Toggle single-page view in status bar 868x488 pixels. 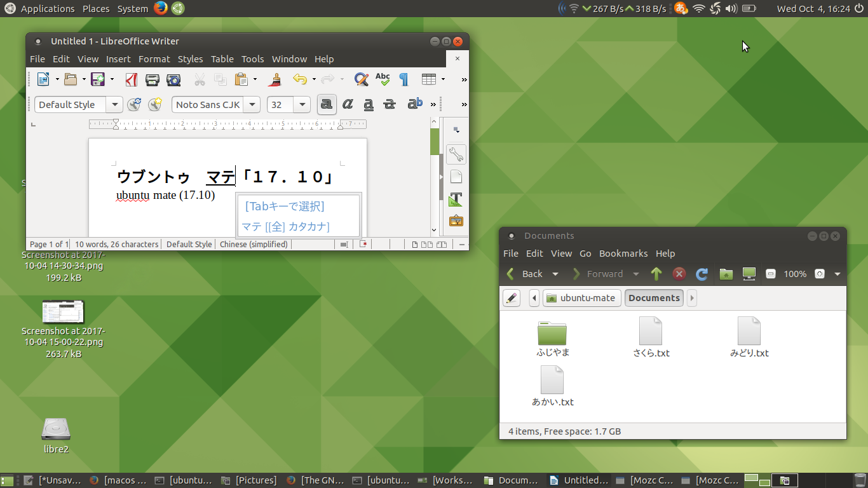point(415,245)
